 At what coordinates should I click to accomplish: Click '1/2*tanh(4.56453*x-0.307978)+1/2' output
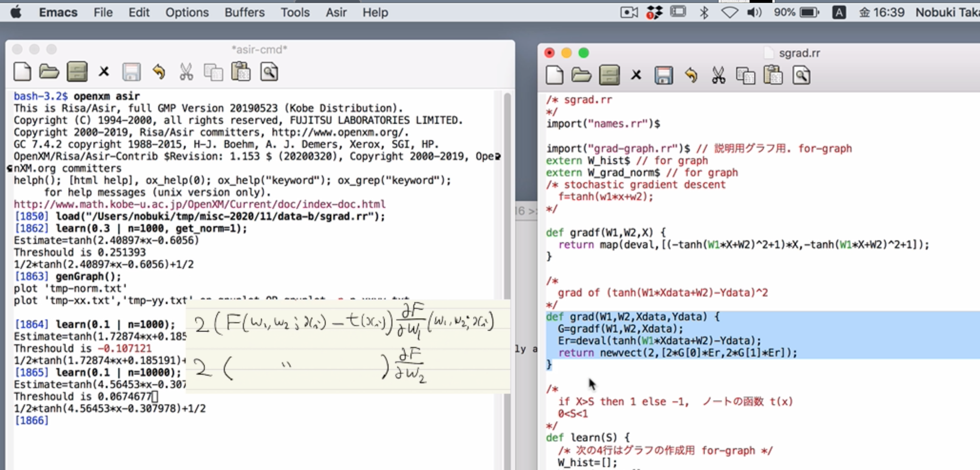110,409
